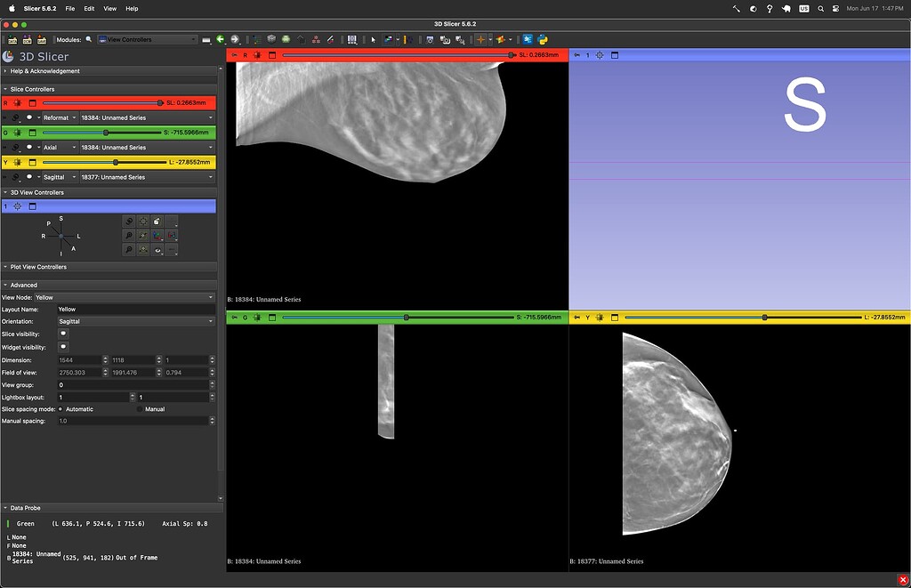Select the mouse pointer mode in the toolbar

click(374, 39)
